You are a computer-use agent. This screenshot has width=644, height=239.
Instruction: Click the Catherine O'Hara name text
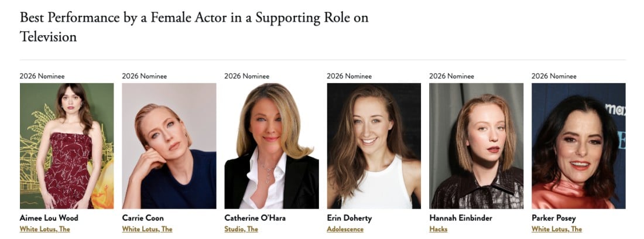coord(255,218)
